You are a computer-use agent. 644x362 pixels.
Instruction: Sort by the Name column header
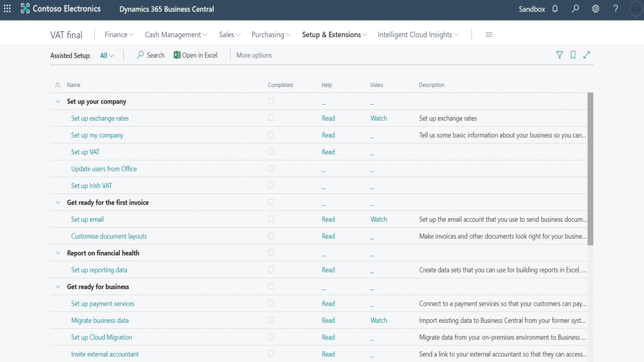(73, 85)
